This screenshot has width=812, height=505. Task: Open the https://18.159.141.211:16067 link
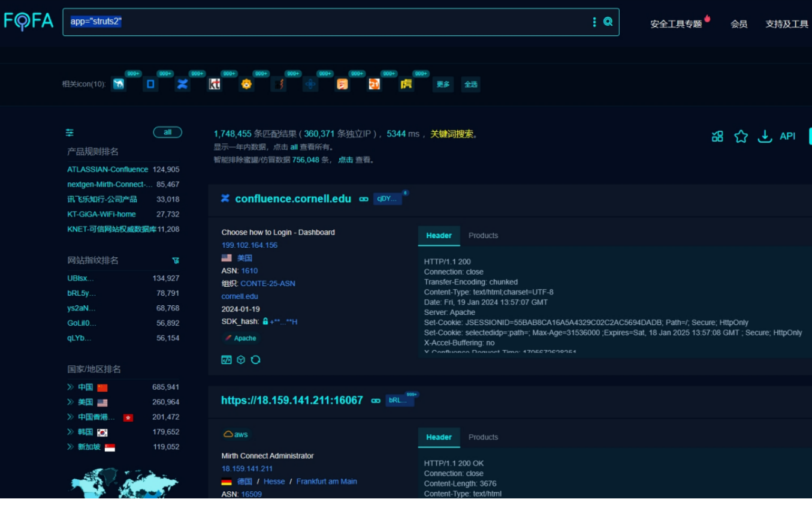click(292, 400)
